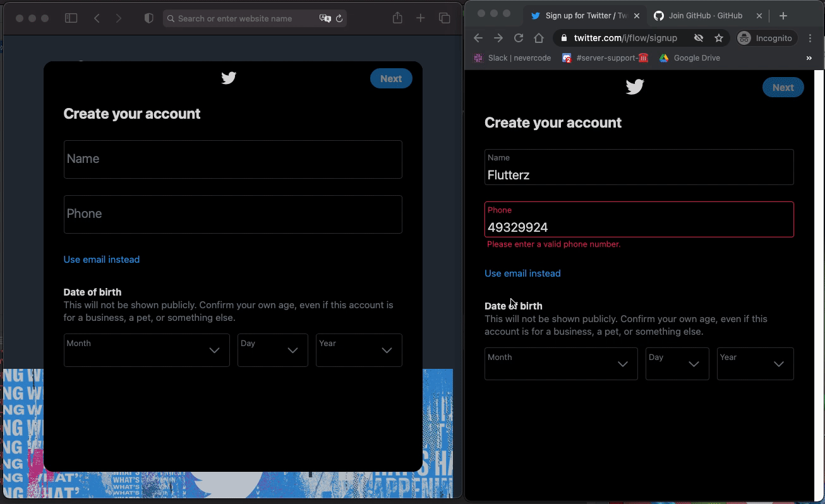Switch to Sign up for Twitter tab
The image size is (825, 504).
[584, 16]
